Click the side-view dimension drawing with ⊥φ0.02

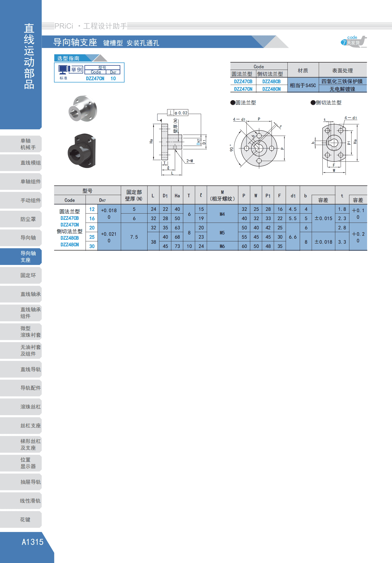(178, 142)
